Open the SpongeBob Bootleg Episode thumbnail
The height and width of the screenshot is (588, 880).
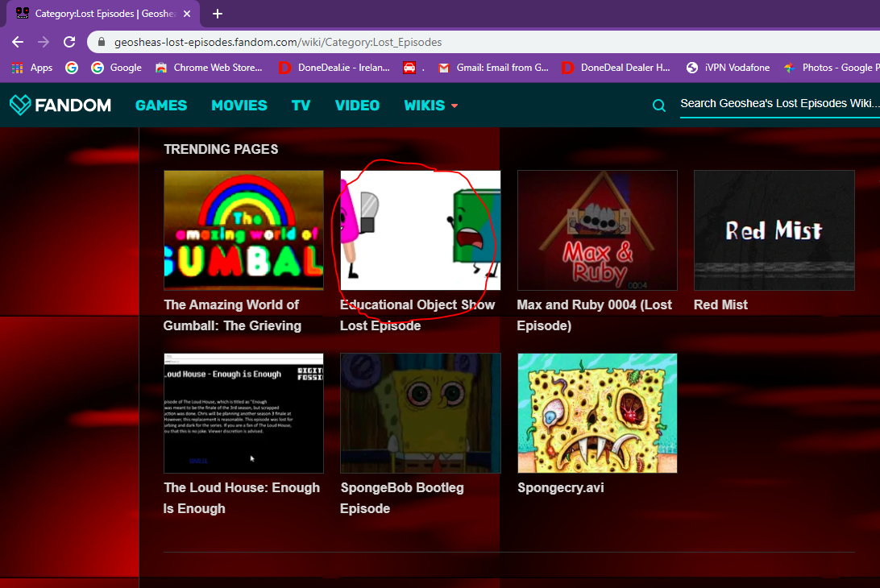tap(421, 413)
